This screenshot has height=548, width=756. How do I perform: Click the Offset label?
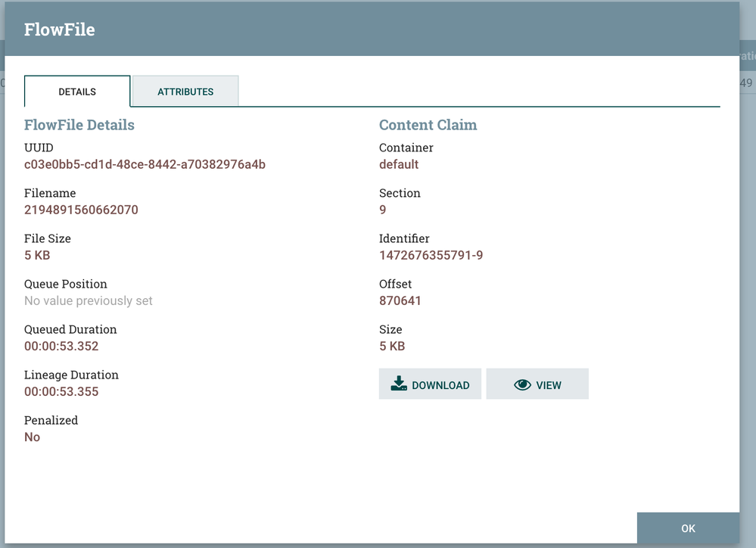click(395, 284)
